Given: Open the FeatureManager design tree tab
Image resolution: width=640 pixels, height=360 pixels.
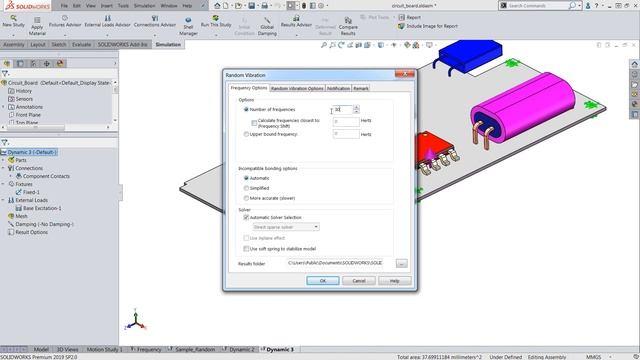Looking at the screenshot, I should point(7,63).
